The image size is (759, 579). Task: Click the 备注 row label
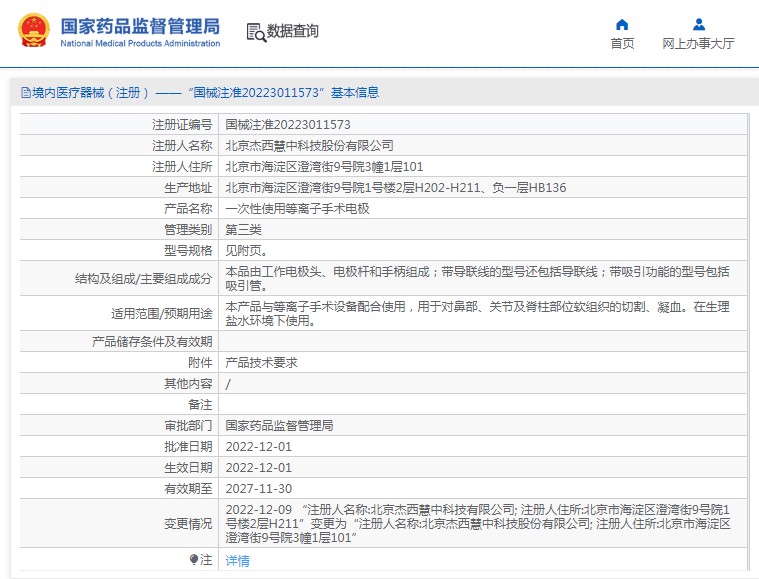click(200, 405)
